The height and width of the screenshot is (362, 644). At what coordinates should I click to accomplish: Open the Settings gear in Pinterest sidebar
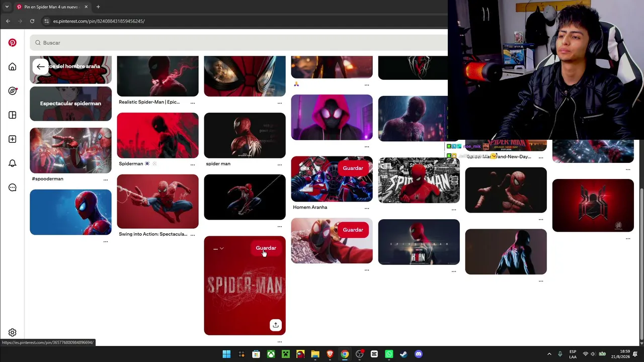12,332
